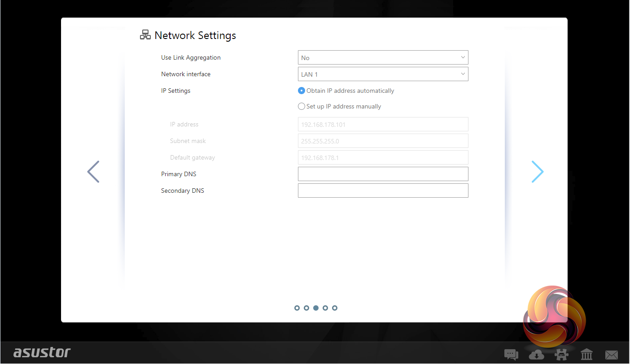Screen dimensions: 630x364
Task: Click the Primary DNS field
Action: tap(383, 174)
